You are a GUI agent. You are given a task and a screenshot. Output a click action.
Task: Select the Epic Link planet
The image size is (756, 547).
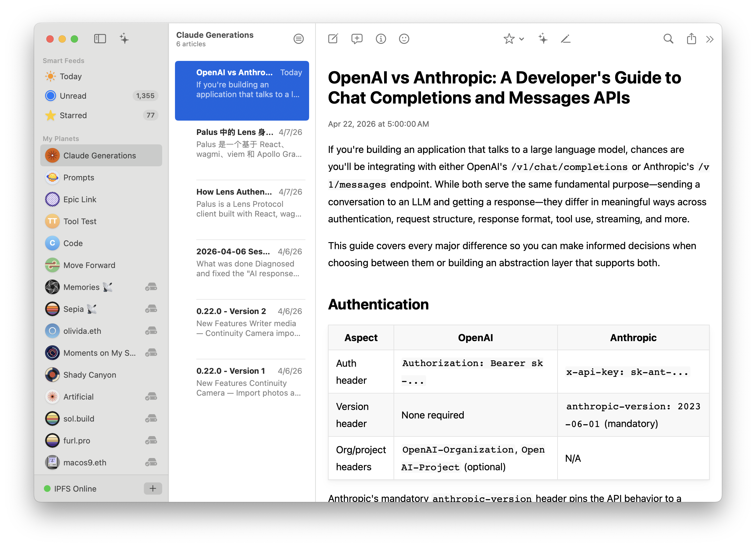point(80,199)
